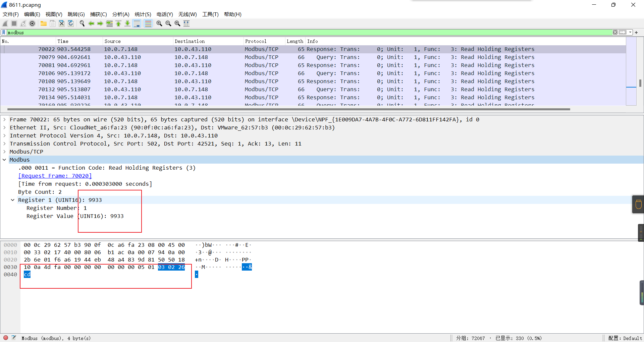
Task: Go back to the previous packet
Action: [91, 23]
